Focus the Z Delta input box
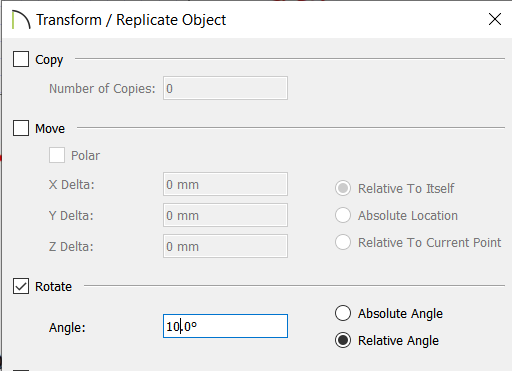 (225, 246)
